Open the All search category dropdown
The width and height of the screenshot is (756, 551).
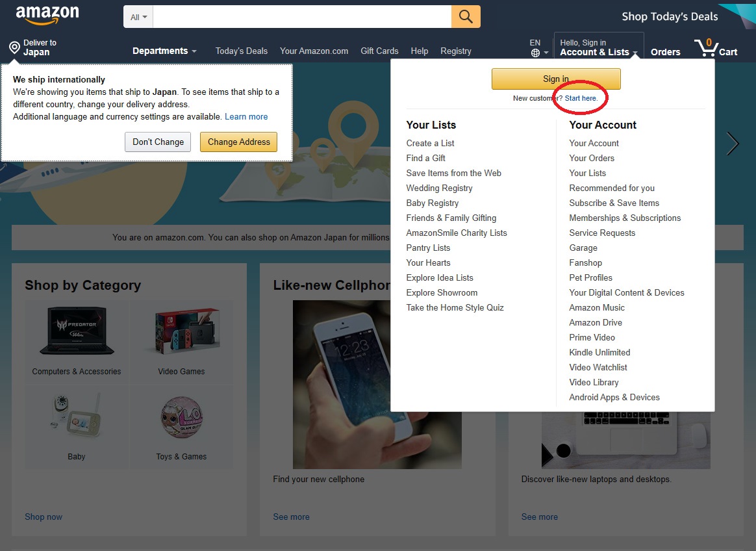coord(139,17)
